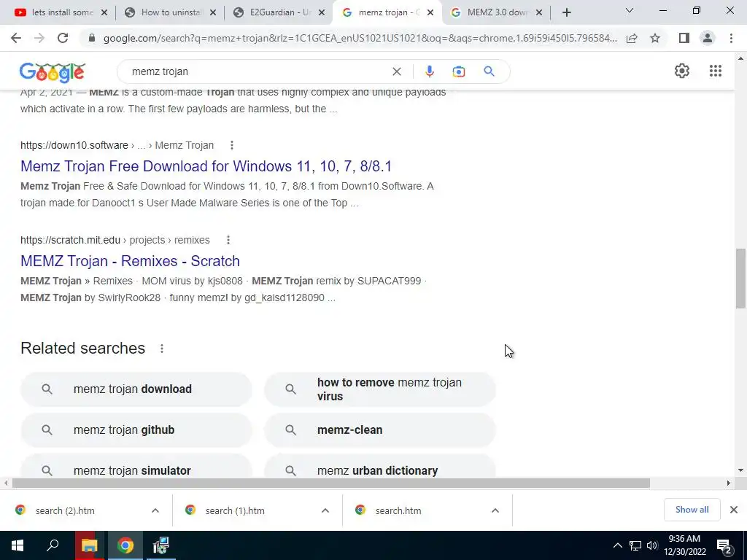Search related 'how to remove memz trojan virus'

coord(379,389)
